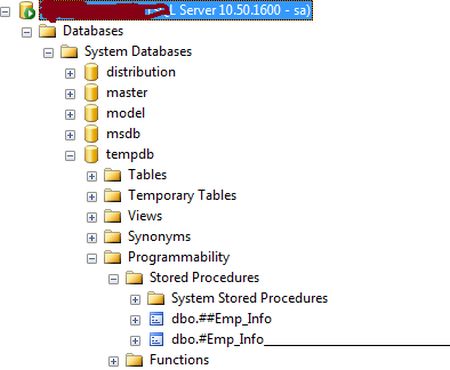Click the model database cylinder icon

(x=91, y=114)
